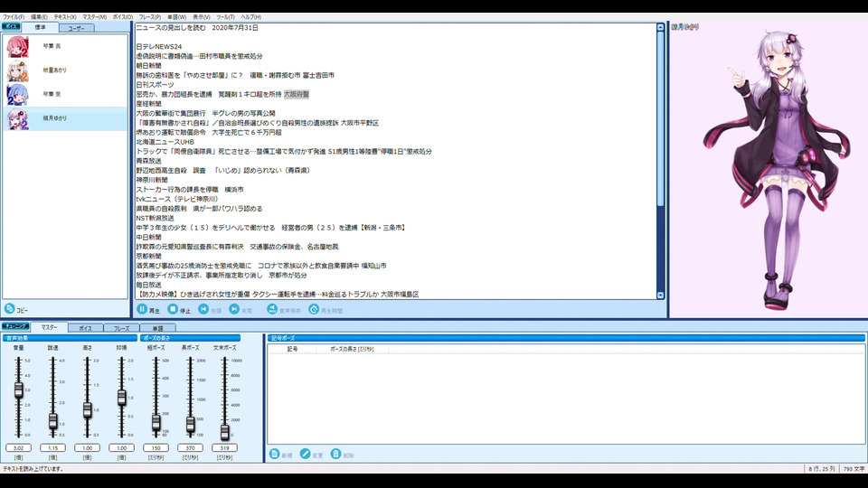Image resolution: width=868 pixels, height=488 pixels.
Task: Click the speed value field showing 1.15
Action: 52,447
